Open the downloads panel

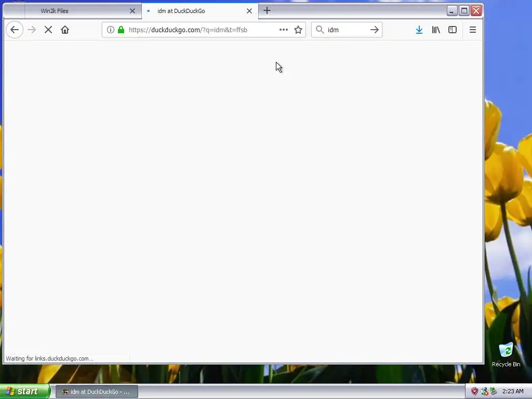point(419,30)
